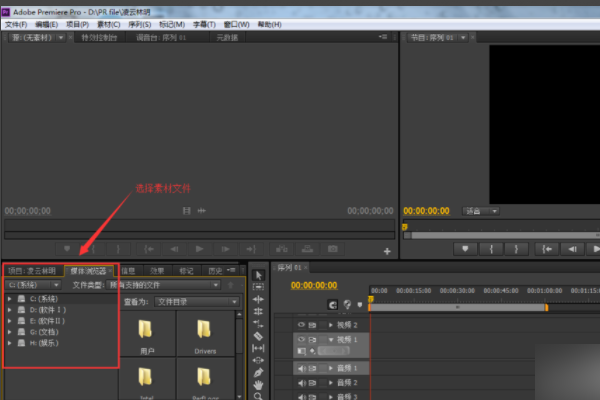Click the timeline work area bar
The width and height of the screenshot is (600, 400).
pos(458,307)
